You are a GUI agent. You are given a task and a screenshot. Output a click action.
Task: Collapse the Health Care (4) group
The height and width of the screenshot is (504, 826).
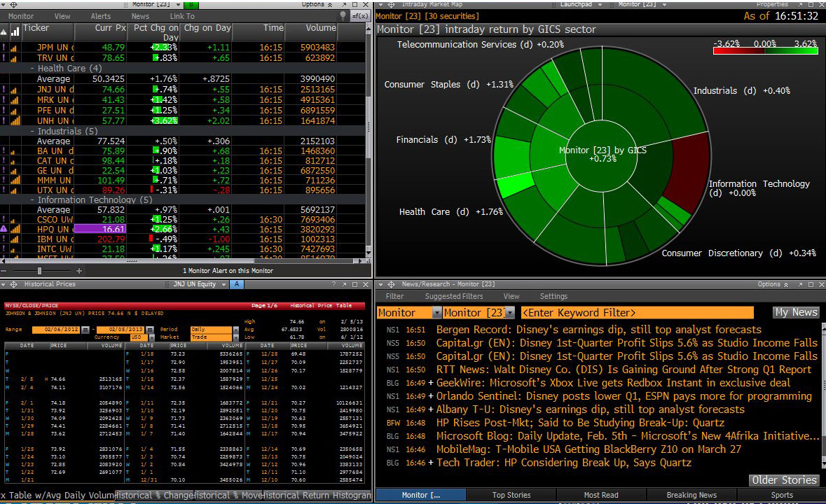tap(32, 69)
